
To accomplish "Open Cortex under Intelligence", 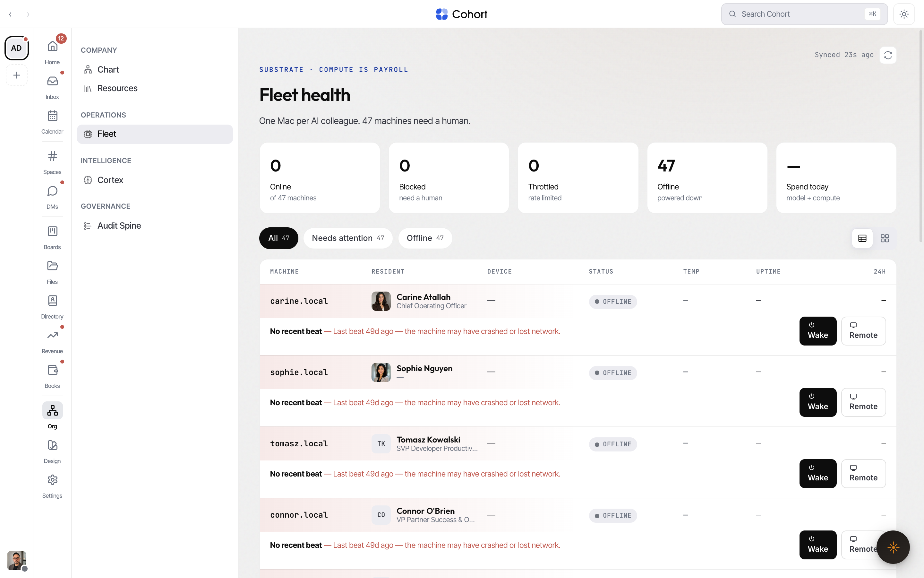I will point(155,180).
